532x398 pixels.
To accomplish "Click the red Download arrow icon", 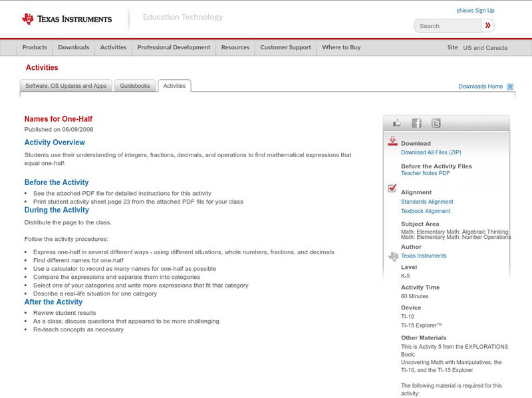I will click(x=392, y=141).
